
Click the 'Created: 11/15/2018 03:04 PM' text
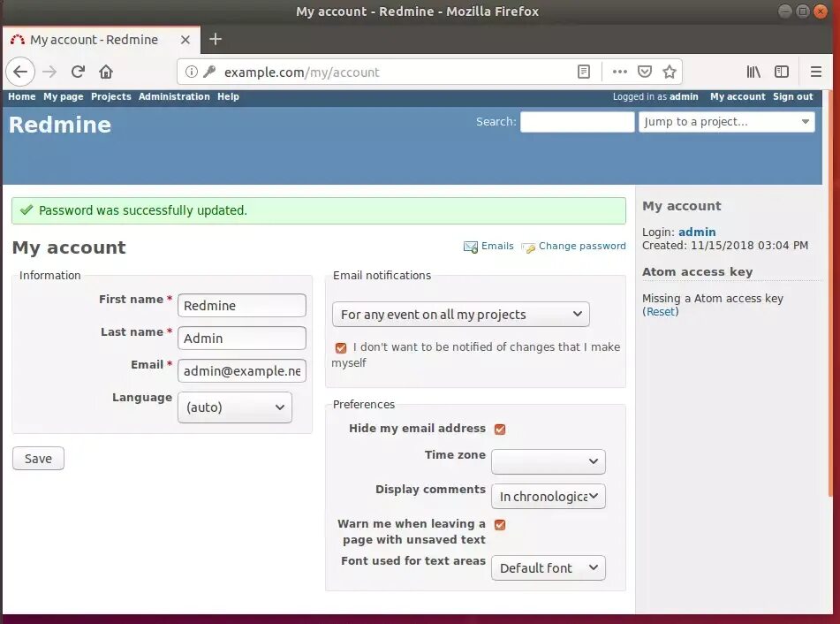725,246
